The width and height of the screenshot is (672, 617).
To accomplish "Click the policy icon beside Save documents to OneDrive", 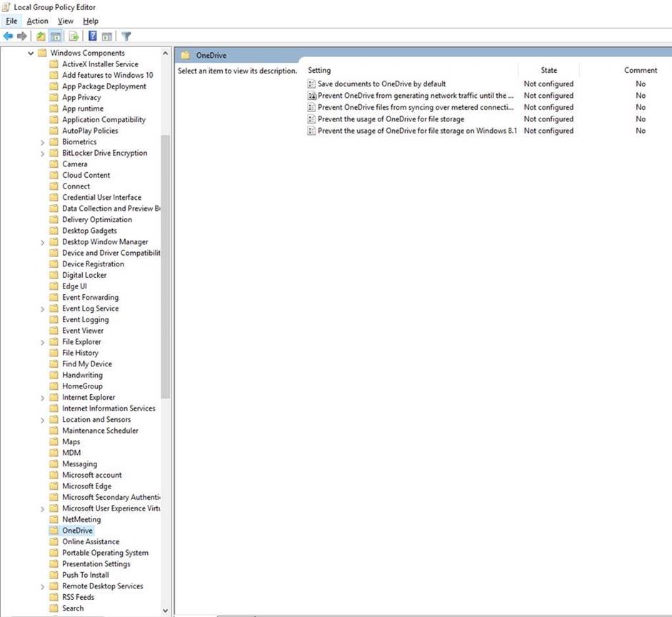I will [311, 84].
